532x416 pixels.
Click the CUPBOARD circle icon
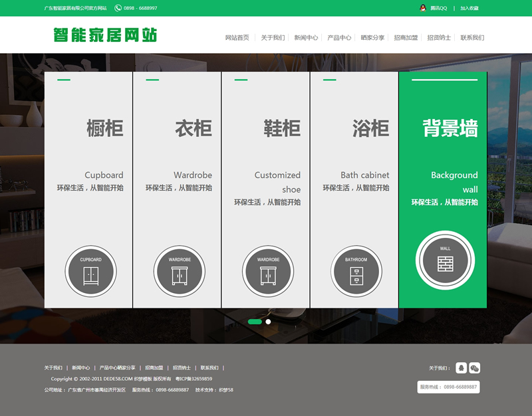[x=90, y=271]
